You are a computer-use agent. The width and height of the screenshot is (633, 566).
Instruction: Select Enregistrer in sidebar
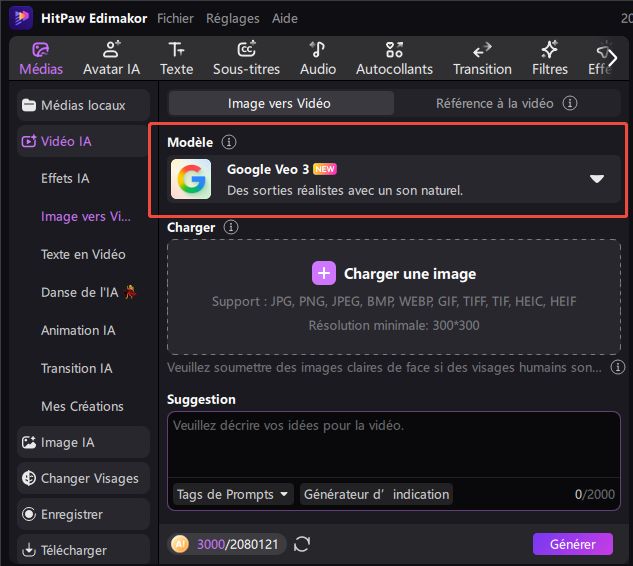(x=84, y=514)
